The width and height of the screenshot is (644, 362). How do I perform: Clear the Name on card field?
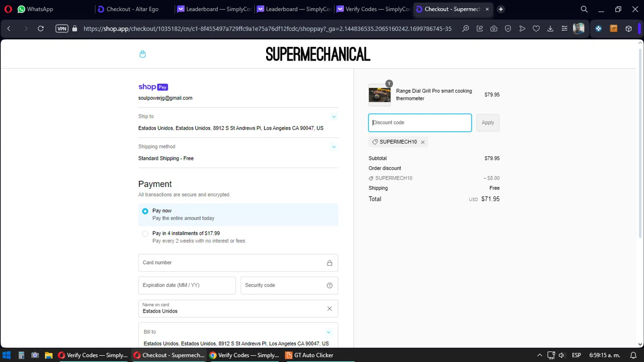[330, 309]
